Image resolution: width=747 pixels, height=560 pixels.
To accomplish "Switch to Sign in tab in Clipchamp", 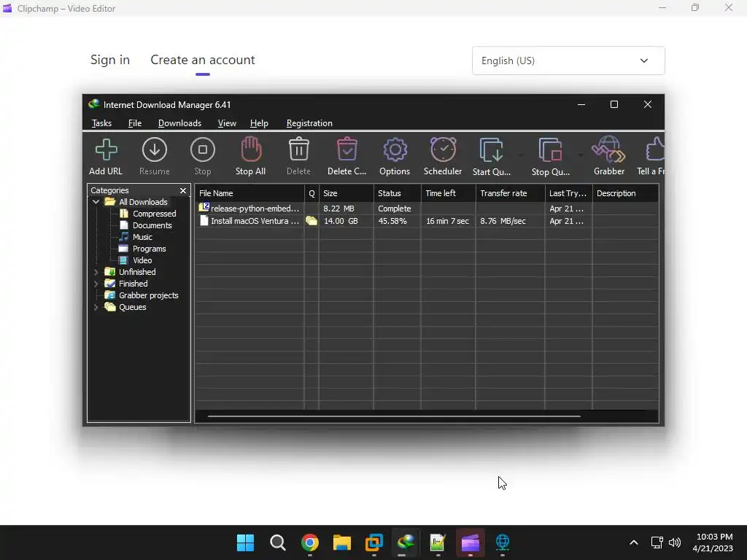I will pyautogui.click(x=110, y=60).
